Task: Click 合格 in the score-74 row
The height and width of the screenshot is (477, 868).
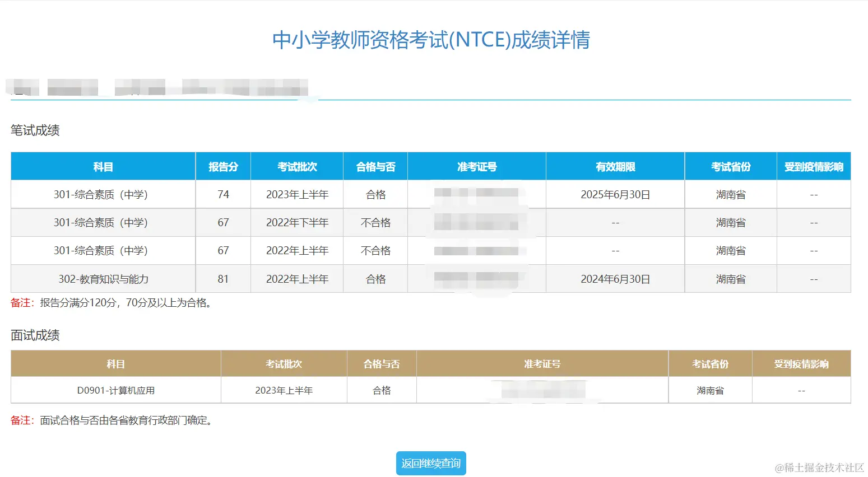Action: tap(375, 195)
